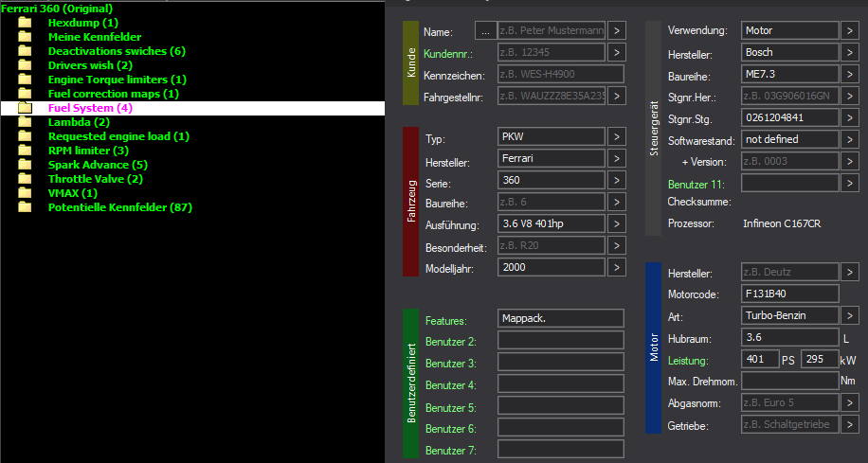
Task: Click the Stgnr.Her. input field
Action: pyautogui.click(x=790, y=96)
